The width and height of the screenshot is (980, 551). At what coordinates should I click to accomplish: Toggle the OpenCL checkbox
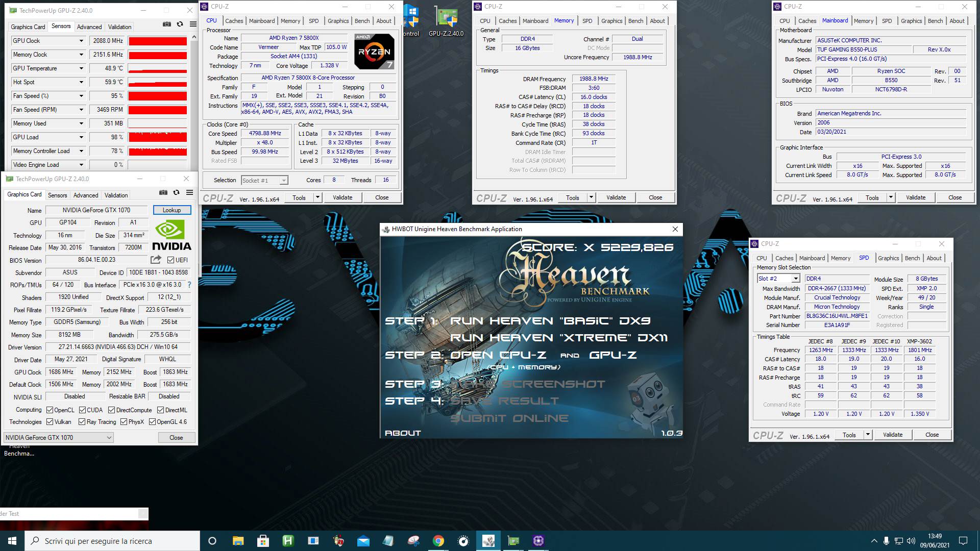[50, 410]
